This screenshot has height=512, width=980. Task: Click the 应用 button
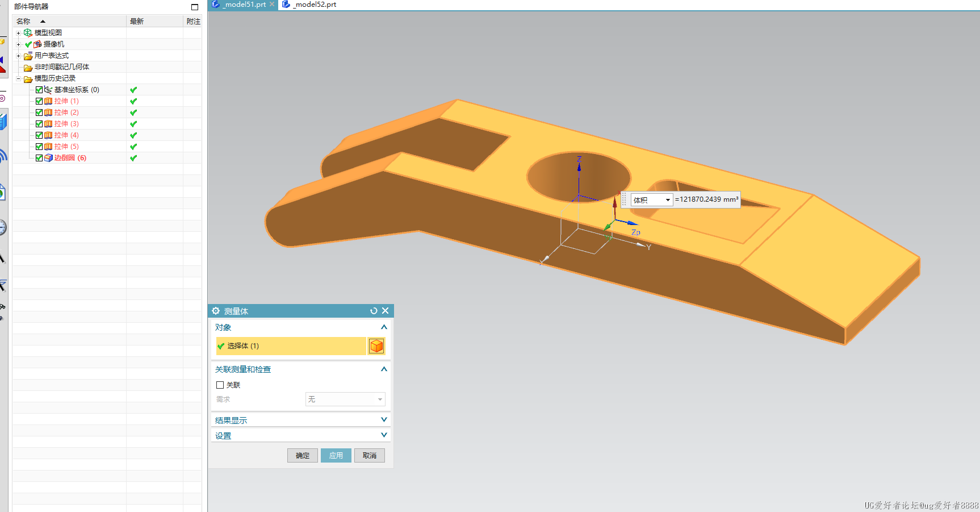[336, 456]
